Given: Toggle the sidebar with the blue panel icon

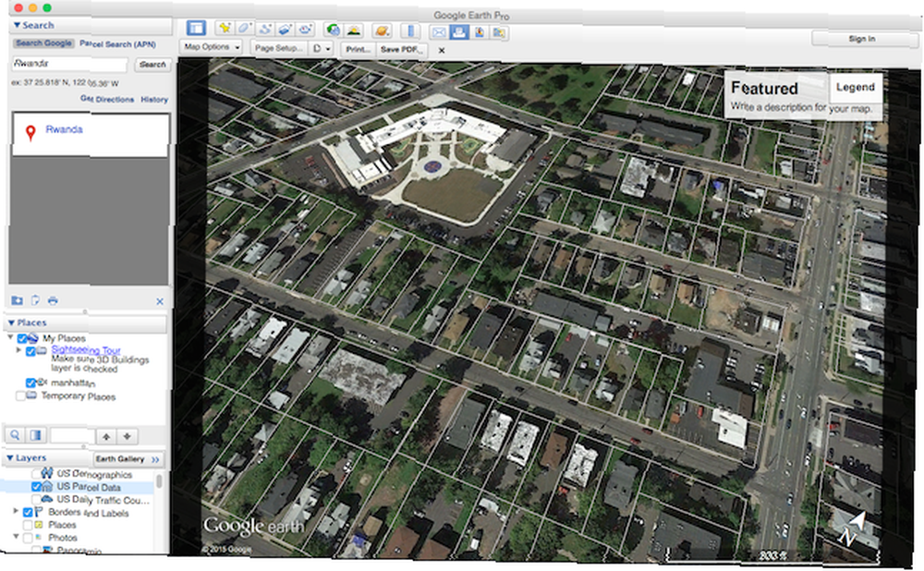Looking at the screenshot, I should pos(196,28).
